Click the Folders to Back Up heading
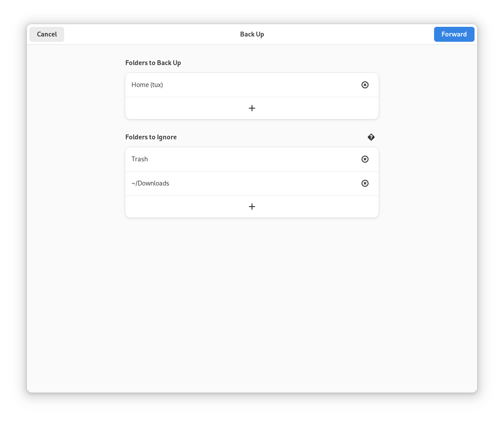This screenshot has width=504, height=422. (x=153, y=63)
